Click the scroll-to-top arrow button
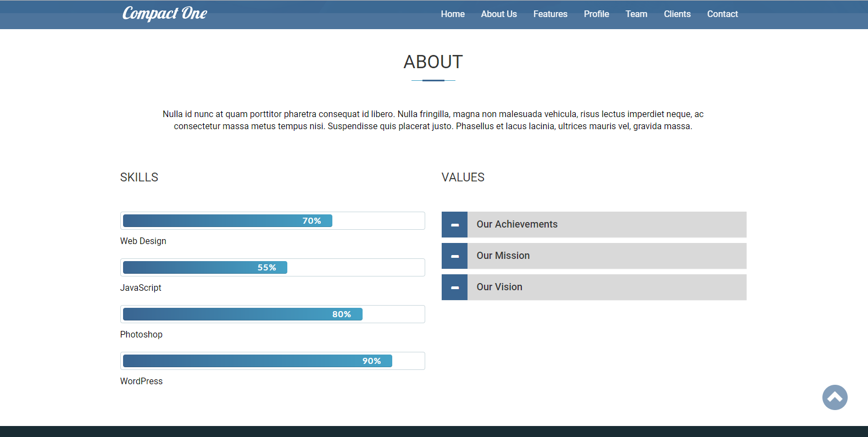Viewport: 868px width, 437px height. click(x=834, y=397)
